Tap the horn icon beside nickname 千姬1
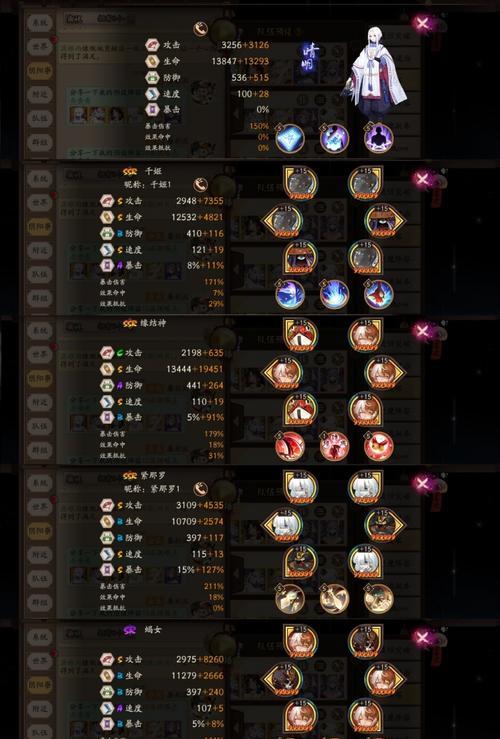 pos(201,185)
